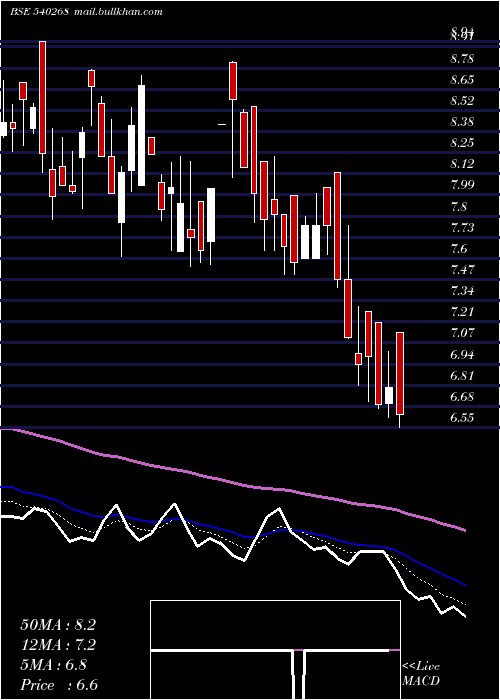
Task: Click the 5MA : 6.8 readout
Action: pos(54,665)
